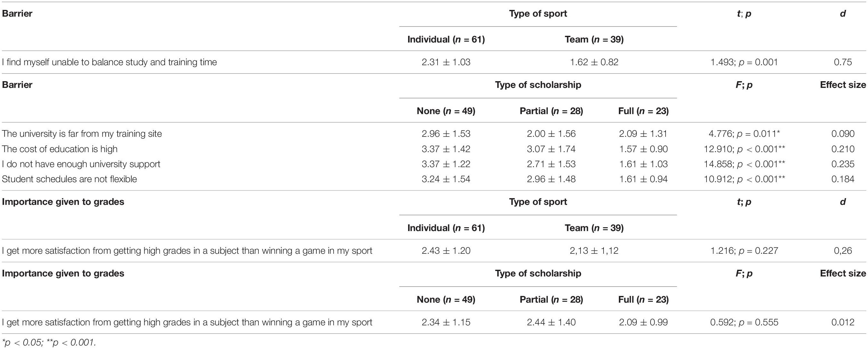Screen dimensions: 868x349
Task: Click row 'Student schedules are not flexible'
Action: pos(434,179)
